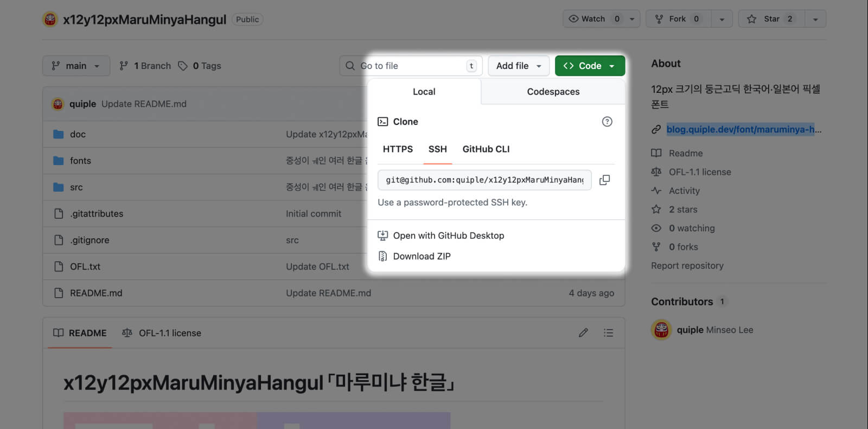Viewport: 868px width, 429px height.
Task: Click the copy SSH URL icon
Action: click(604, 180)
